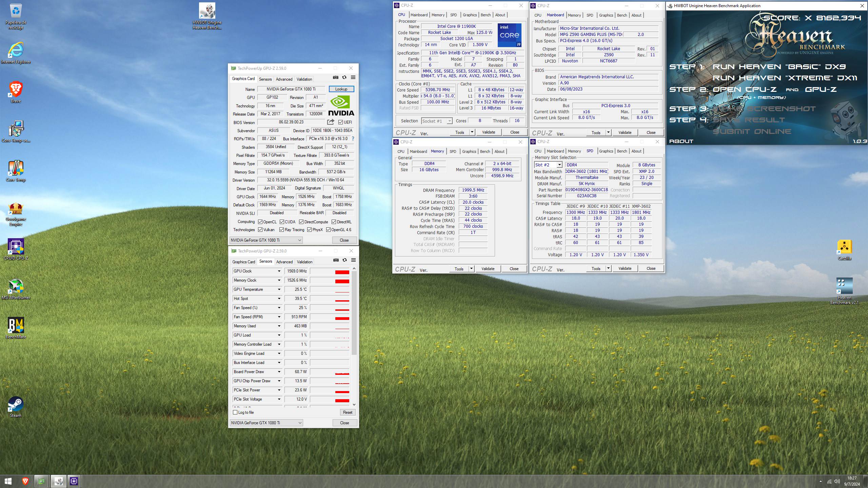Screen dimensions: 868x488
Task: Click the refresh icon in GPU-Z Graphics Card window
Action: (x=344, y=78)
